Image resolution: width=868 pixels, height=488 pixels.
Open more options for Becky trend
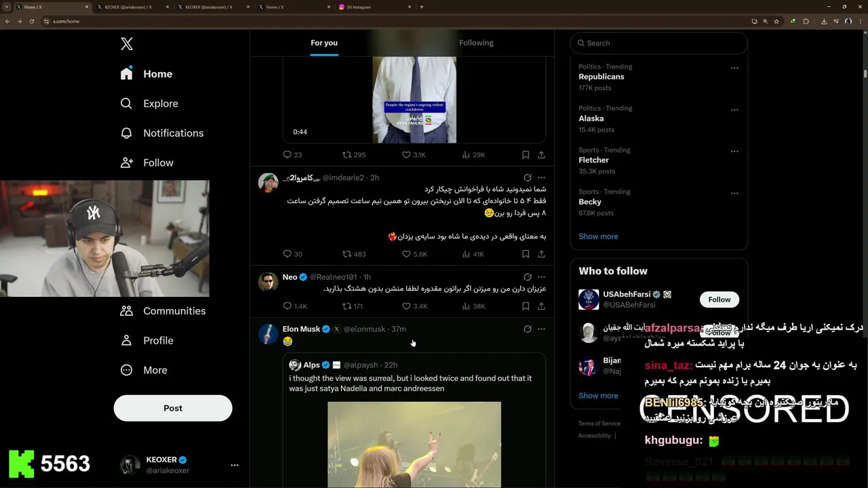734,192
